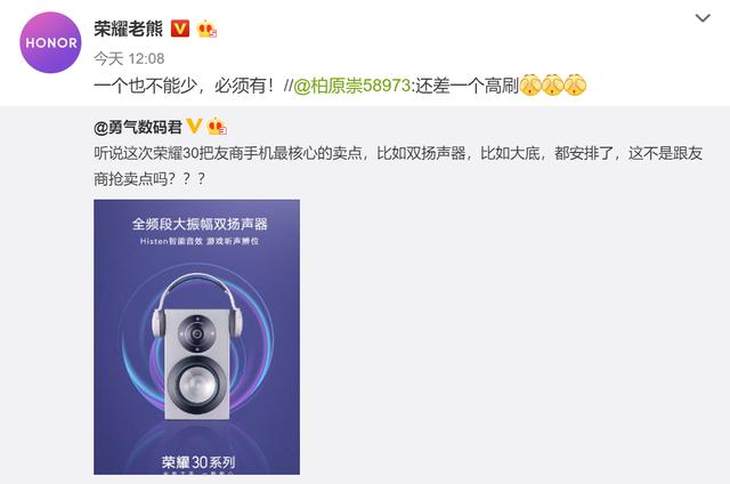Click the 还差一个高刷 quoted comment text
The image size is (730, 484).
[467, 86]
